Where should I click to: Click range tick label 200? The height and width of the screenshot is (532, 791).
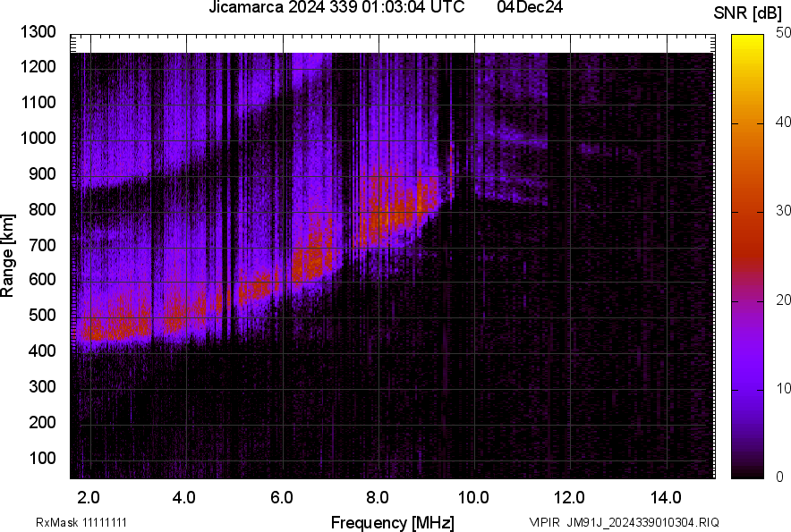tap(42, 422)
